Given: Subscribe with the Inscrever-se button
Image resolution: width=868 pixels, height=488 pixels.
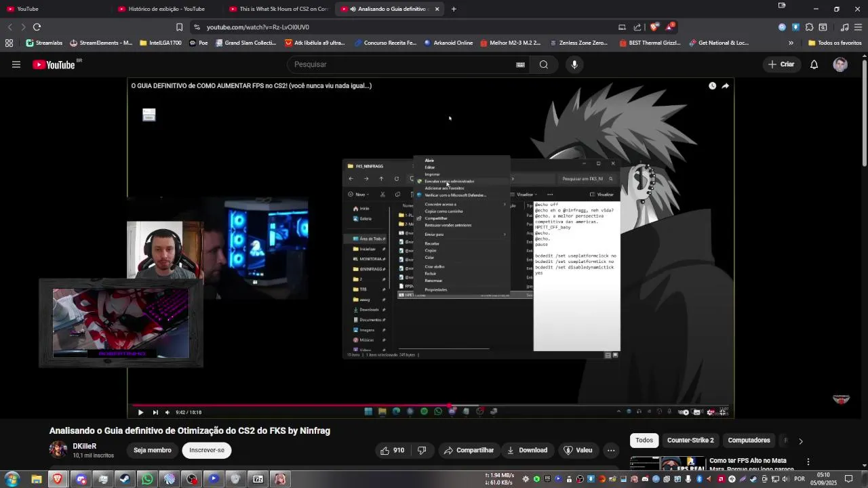Looking at the screenshot, I should click(207, 450).
